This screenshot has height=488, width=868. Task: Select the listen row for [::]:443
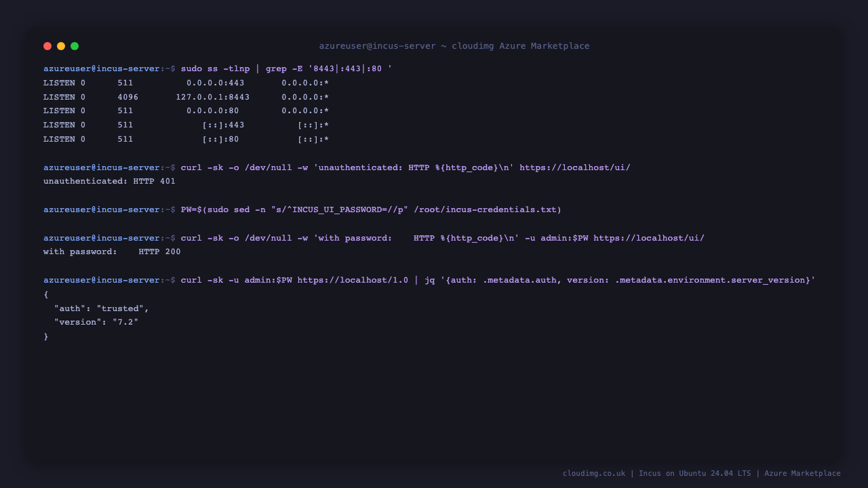pos(186,125)
